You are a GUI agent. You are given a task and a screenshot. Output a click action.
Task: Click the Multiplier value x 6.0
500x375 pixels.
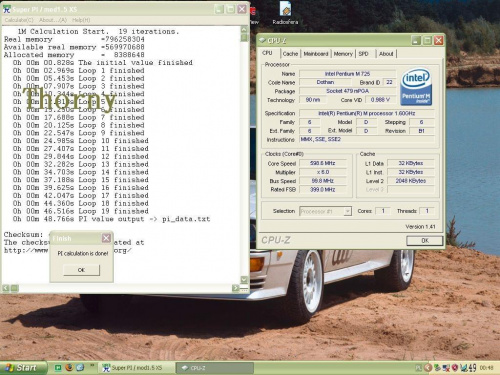pos(323,172)
